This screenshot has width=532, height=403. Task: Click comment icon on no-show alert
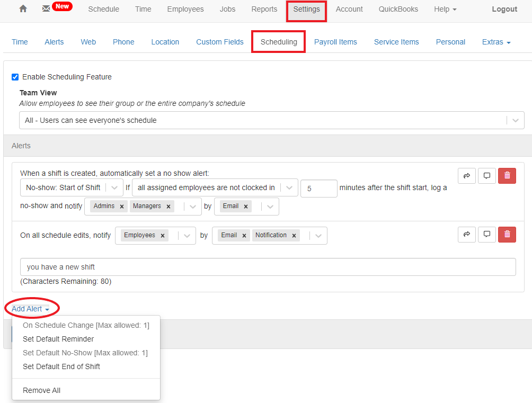click(486, 176)
